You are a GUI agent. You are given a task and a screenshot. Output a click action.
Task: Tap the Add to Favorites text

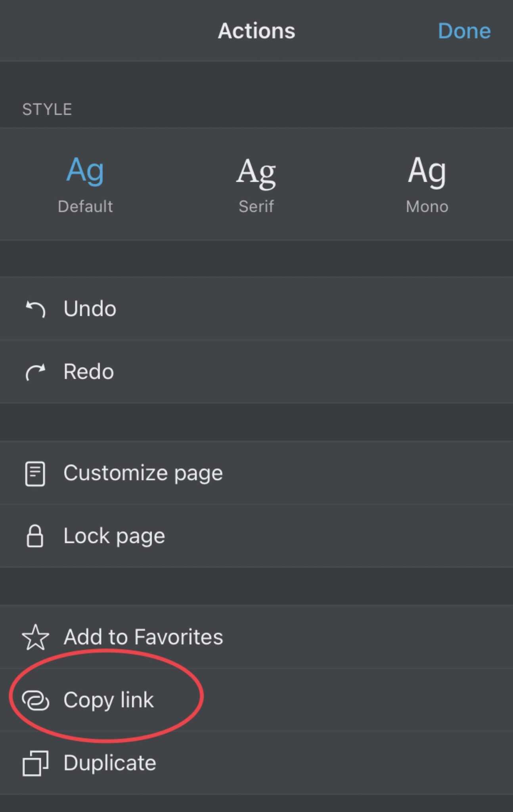[x=143, y=637]
